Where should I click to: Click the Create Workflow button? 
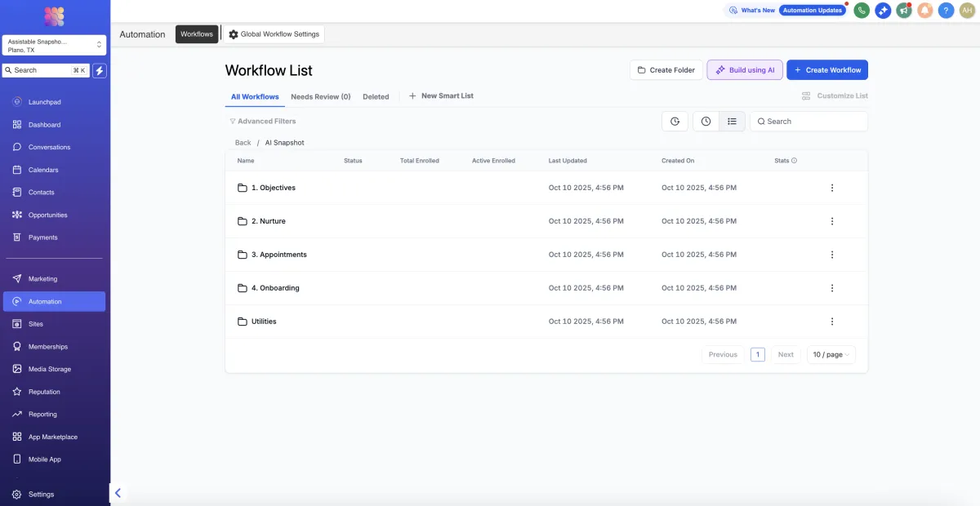(x=826, y=70)
